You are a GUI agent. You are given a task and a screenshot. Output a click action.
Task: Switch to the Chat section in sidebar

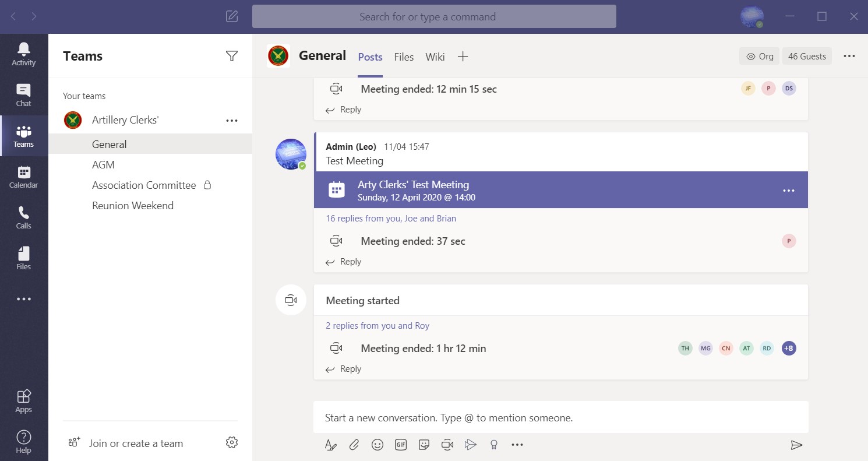(x=24, y=93)
